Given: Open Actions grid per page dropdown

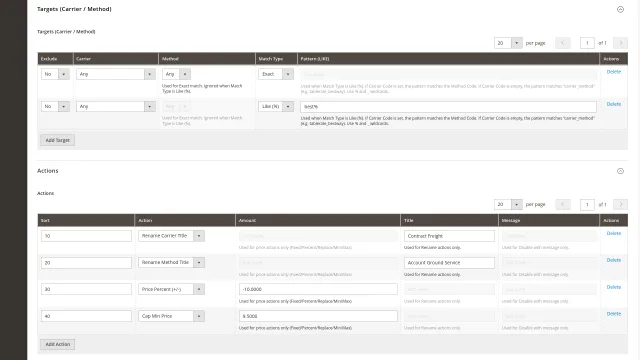Looking at the screenshot, I should point(508,204).
